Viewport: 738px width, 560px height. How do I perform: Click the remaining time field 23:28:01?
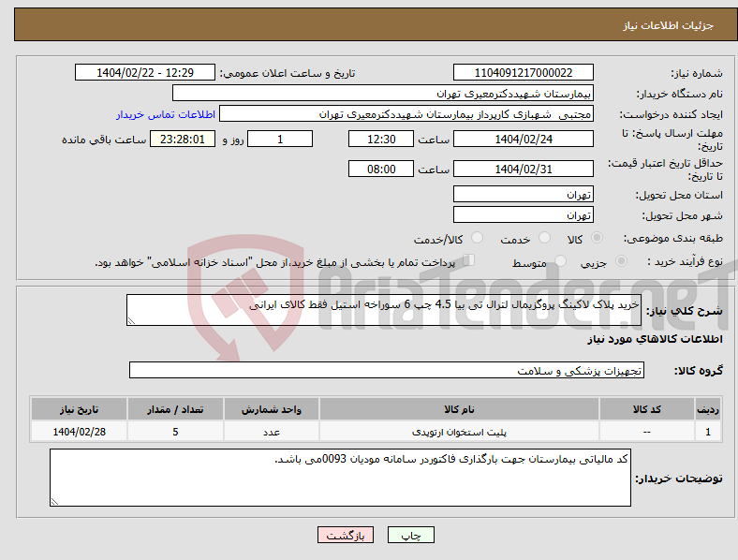(x=182, y=140)
